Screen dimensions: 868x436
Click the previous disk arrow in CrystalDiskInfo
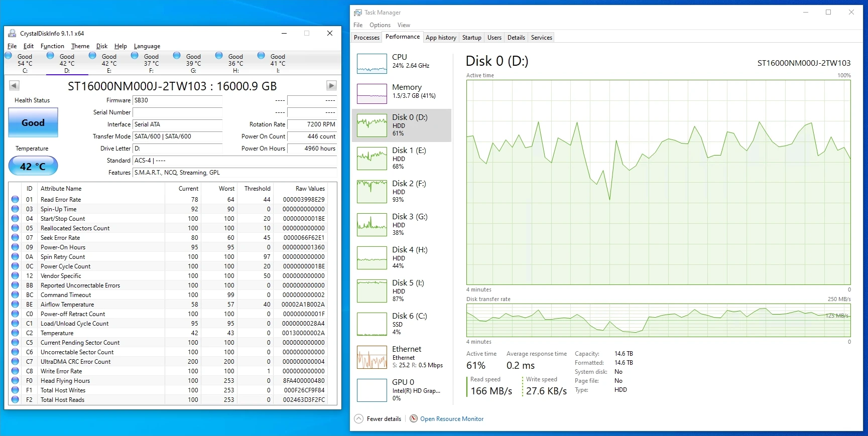pos(14,86)
